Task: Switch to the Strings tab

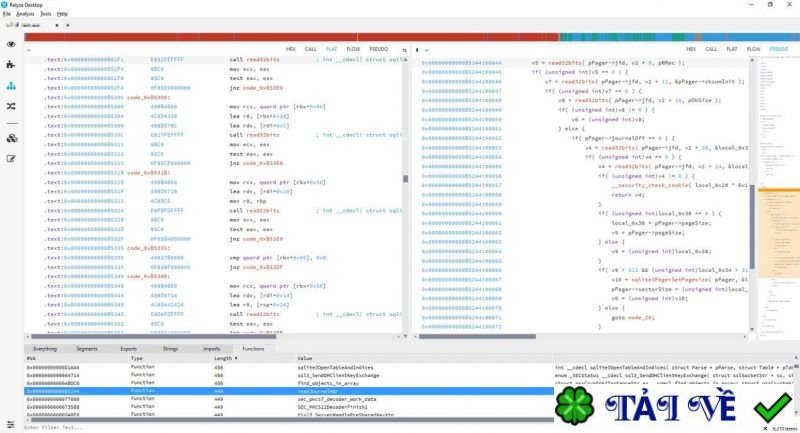Action: tap(171, 348)
